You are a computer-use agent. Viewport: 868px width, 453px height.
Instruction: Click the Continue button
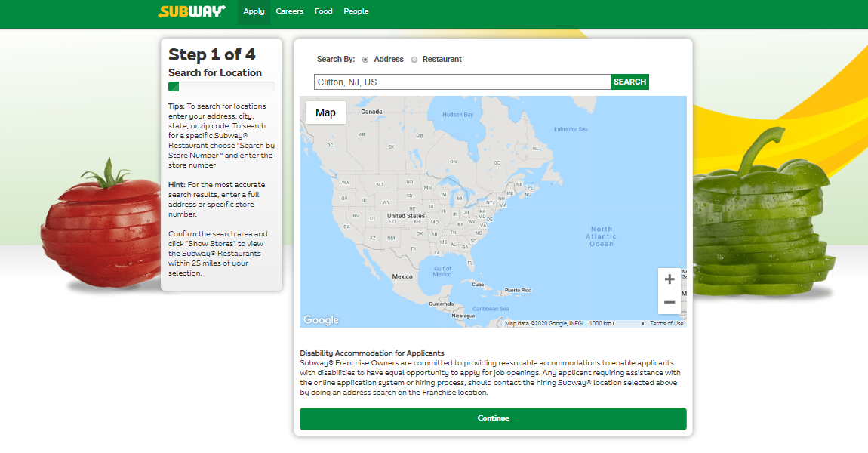tap(493, 419)
